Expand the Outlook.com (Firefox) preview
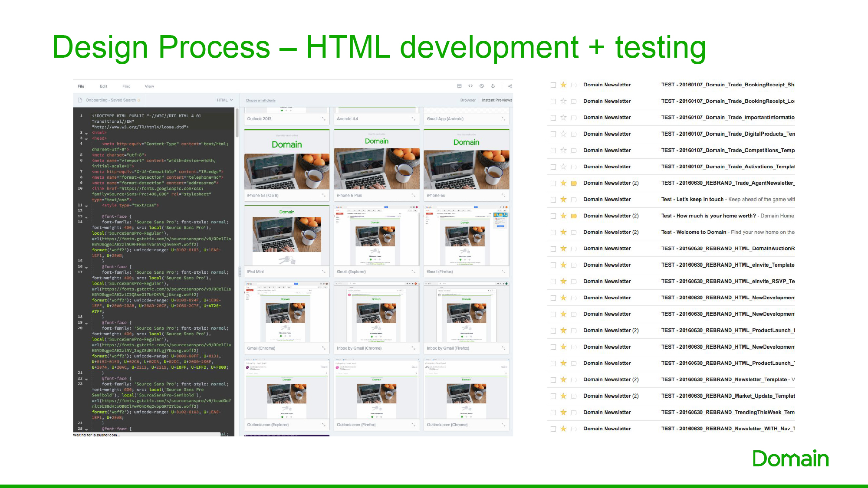The width and height of the screenshot is (868, 488). point(413,425)
